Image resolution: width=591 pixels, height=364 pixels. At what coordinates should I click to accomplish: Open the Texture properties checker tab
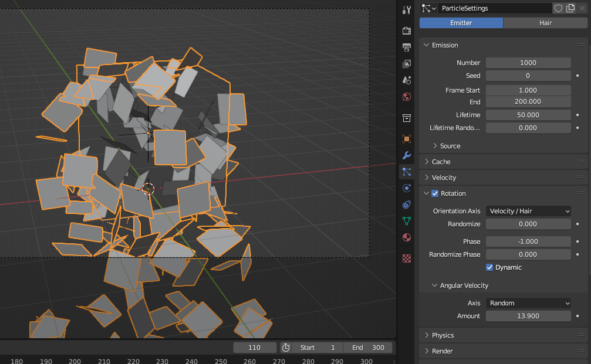click(x=406, y=258)
